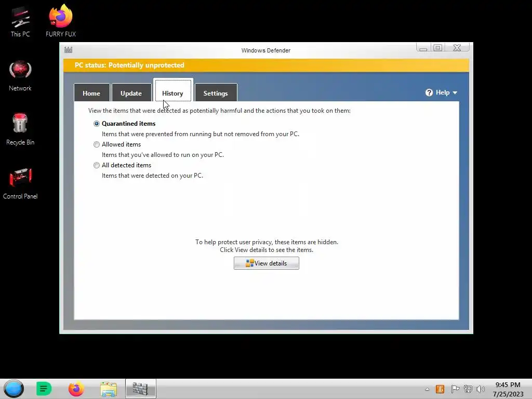Screen dimensions: 532x399
Task: Click the orange tray application icon
Action: pyautogui.click(x=440, y=389)
